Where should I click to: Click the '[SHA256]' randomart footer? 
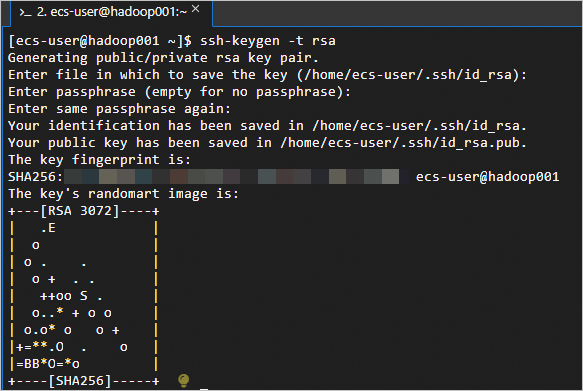80,381
